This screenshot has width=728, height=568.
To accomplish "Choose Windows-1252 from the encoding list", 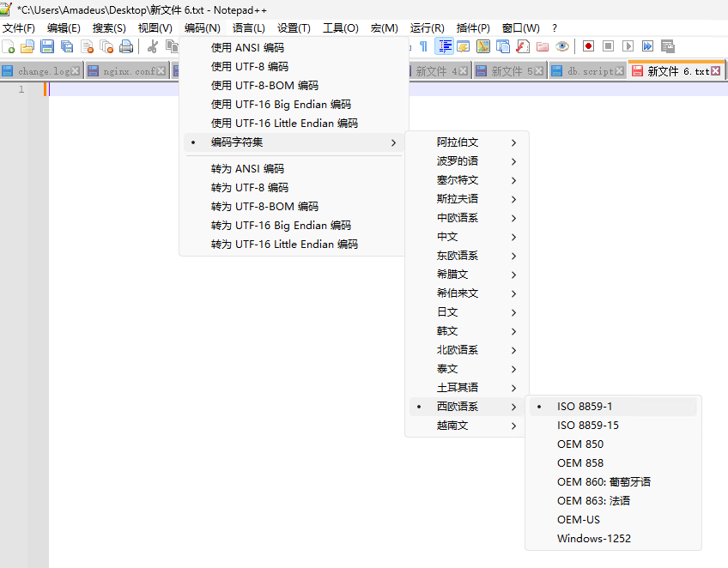I will (x=594, y=538).
